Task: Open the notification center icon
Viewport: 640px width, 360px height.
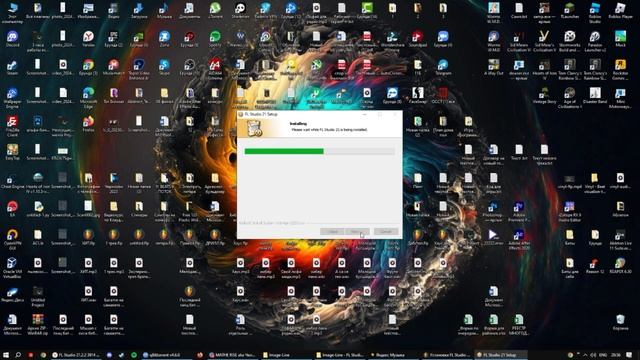Action: [x=629, y=355]
